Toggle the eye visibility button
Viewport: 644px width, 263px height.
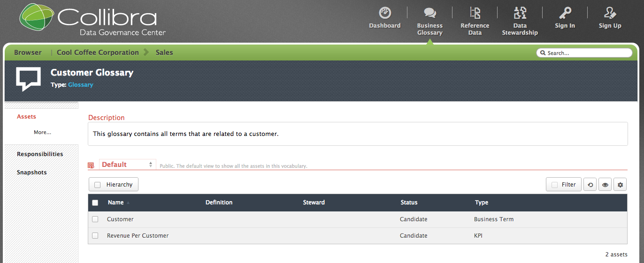click(x=605, y=185)
